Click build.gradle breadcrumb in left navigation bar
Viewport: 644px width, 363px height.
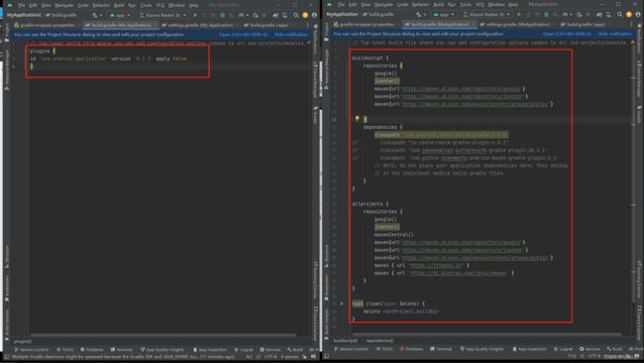[x=61, y=15]
